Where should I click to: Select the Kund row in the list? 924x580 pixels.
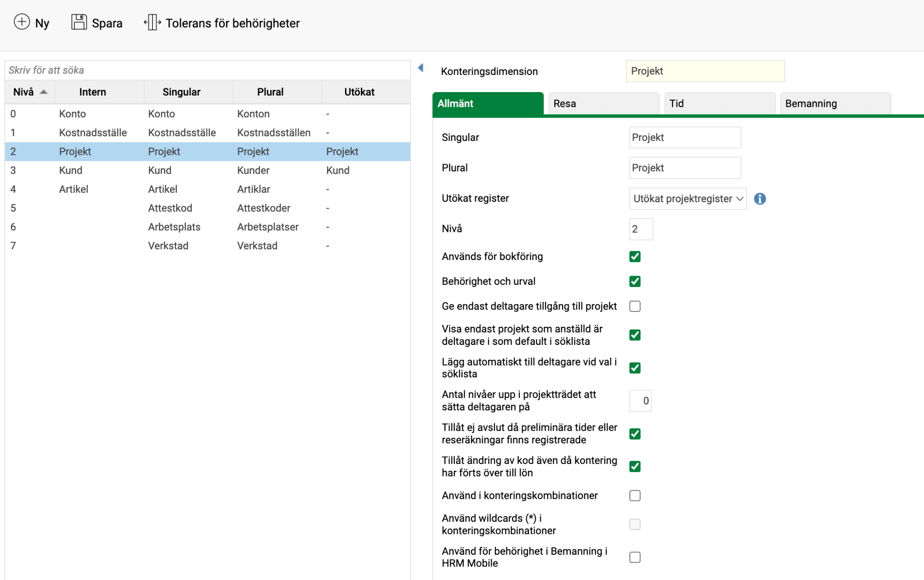(208, 170)
